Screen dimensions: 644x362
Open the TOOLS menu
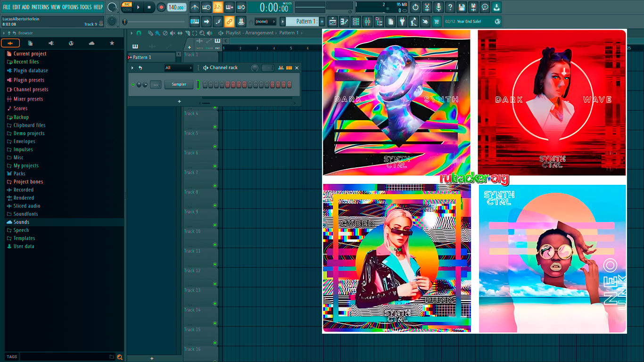point(86,7)
